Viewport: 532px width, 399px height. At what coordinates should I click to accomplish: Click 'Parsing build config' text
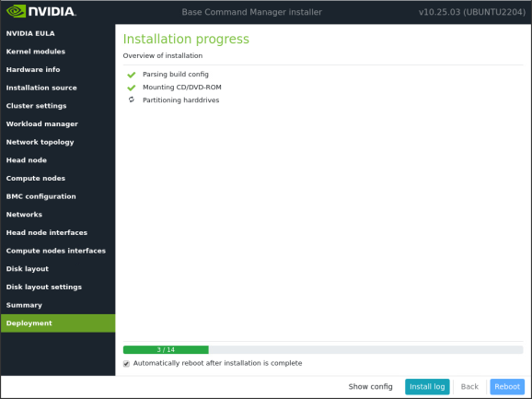pos(176,75)
